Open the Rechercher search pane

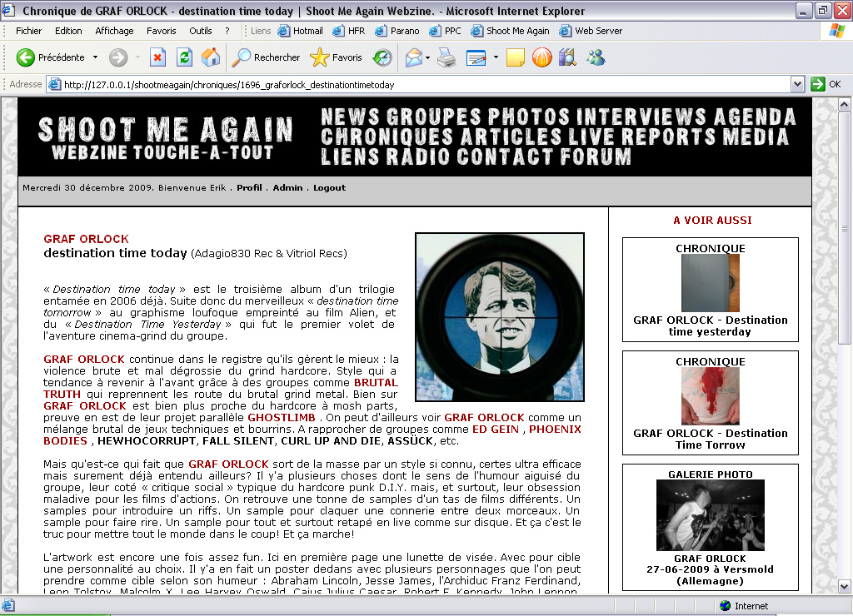pos(266,57)
